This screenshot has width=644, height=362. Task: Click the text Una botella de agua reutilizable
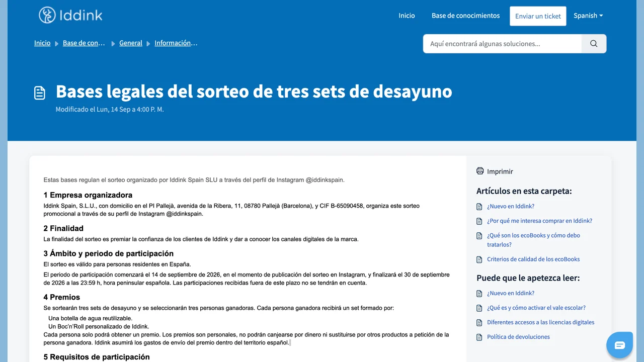tap(91, 318)
